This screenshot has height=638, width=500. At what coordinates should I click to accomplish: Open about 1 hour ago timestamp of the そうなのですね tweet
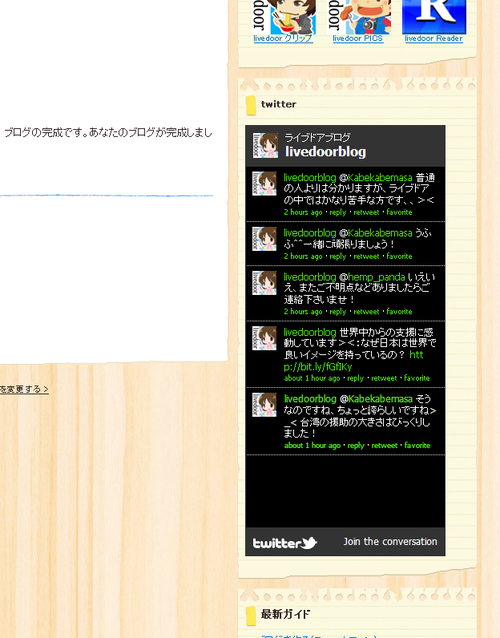pos(312,446)
